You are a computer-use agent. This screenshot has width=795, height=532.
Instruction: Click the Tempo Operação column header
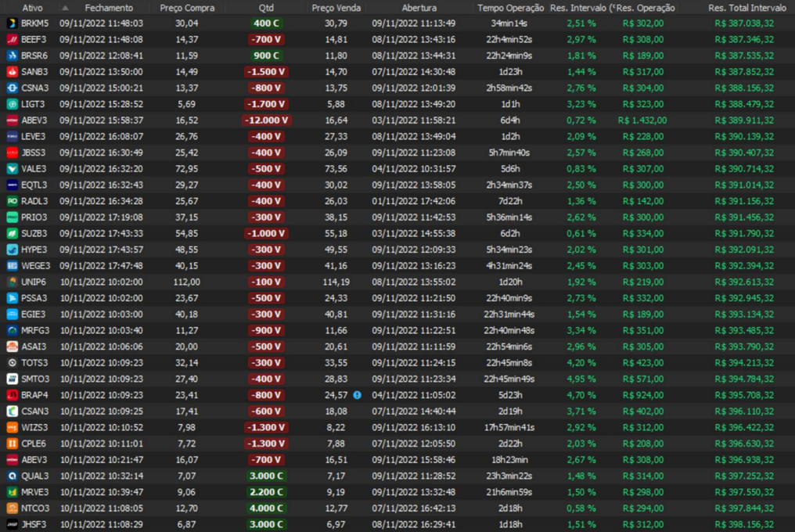pos(510,7)
